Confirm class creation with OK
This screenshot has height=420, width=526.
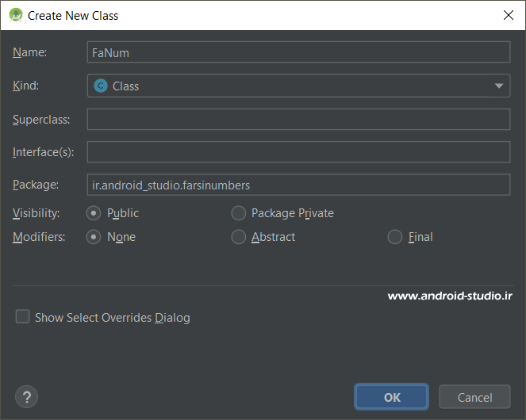pos(392,397)
